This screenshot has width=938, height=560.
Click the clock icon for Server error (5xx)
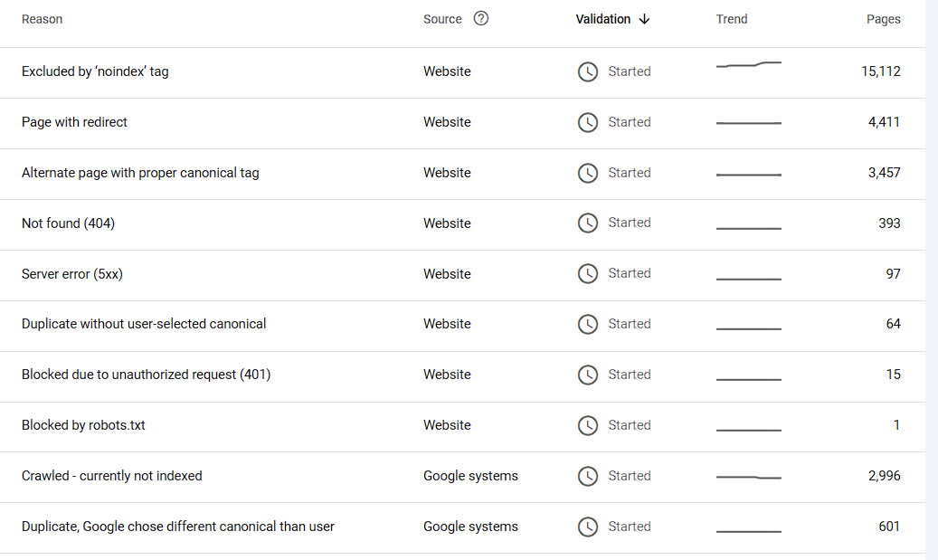(x=588, y=273)
